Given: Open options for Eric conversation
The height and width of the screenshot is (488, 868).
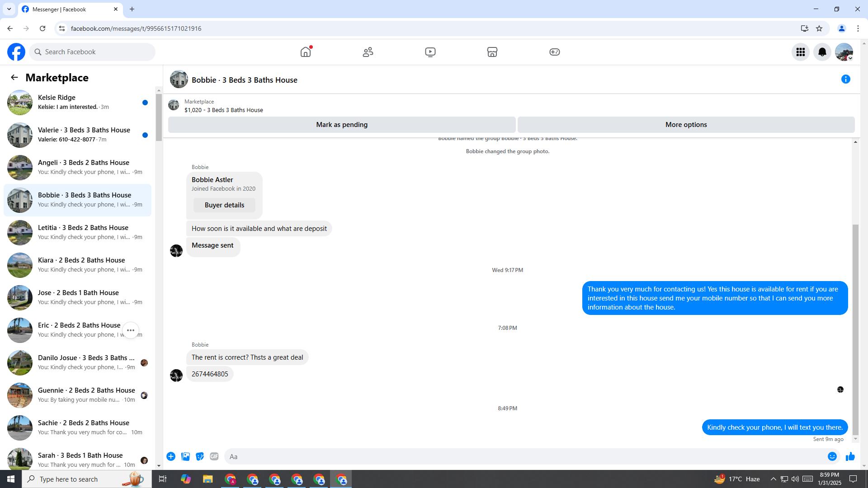Looking at the screenshot, I should click(131, 330).
